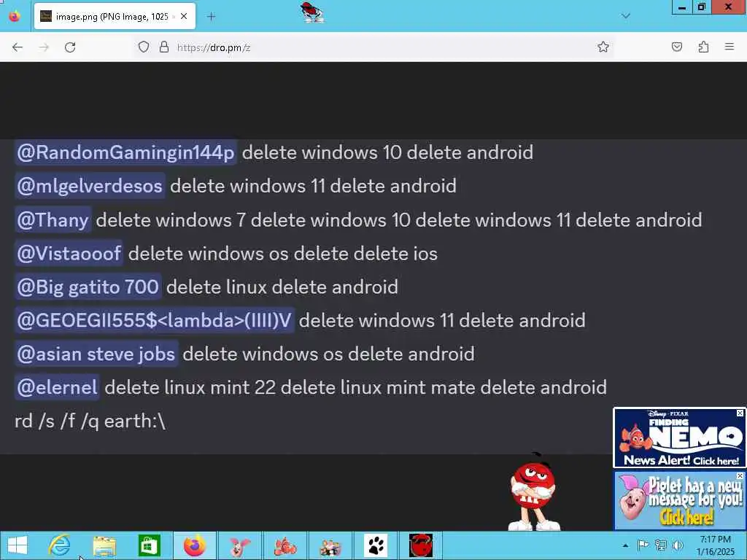Screen dimensions: 747x560
Task: Show site security padlock info
Action: (164, 47)
